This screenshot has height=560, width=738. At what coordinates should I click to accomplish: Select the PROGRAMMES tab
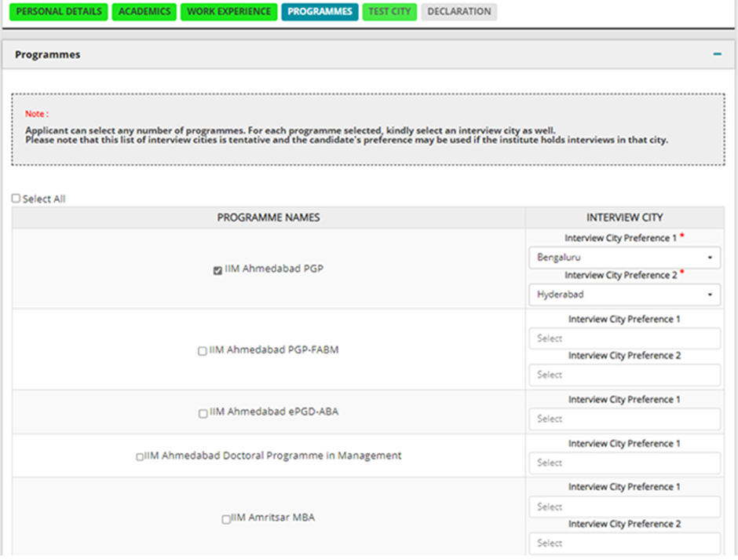point(320,11)
